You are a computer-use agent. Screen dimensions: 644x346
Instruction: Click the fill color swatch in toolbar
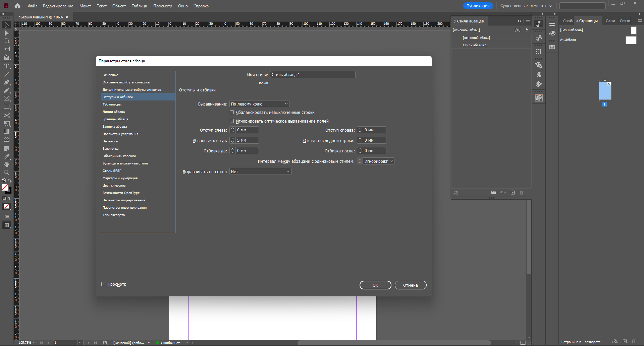(x=5, y=188)
